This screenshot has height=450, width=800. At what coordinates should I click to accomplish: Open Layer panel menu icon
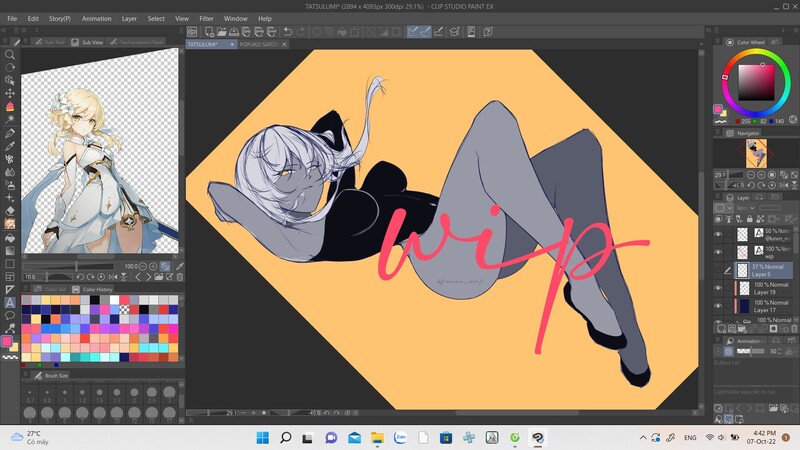[x=717, y=197]
